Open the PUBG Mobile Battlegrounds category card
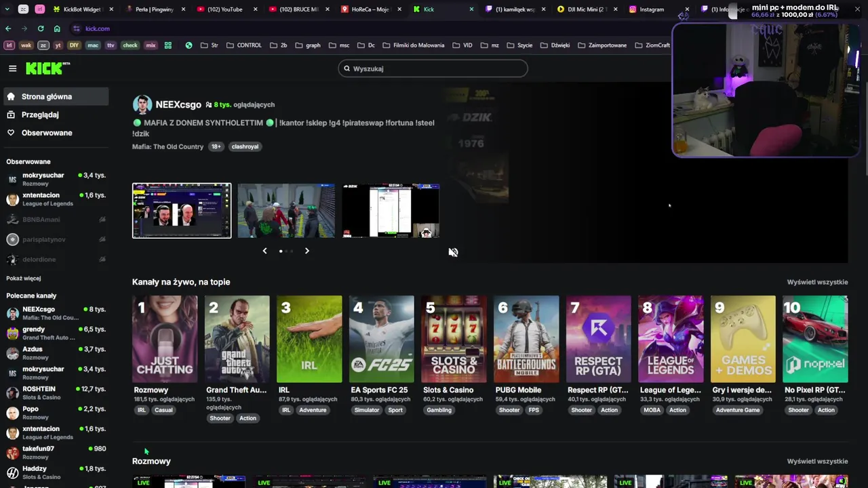The width and height of the screenshot is (868, 488). [526, 339]
